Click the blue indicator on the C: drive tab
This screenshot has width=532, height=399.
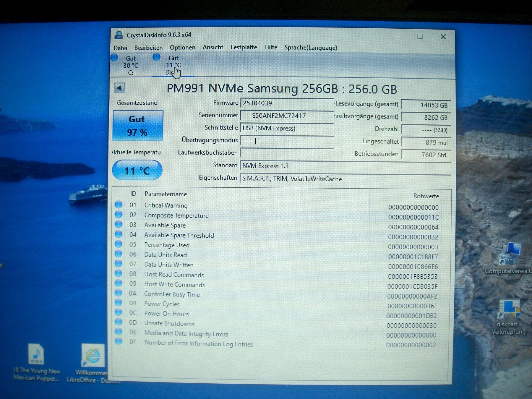click(x=114, y=57)
